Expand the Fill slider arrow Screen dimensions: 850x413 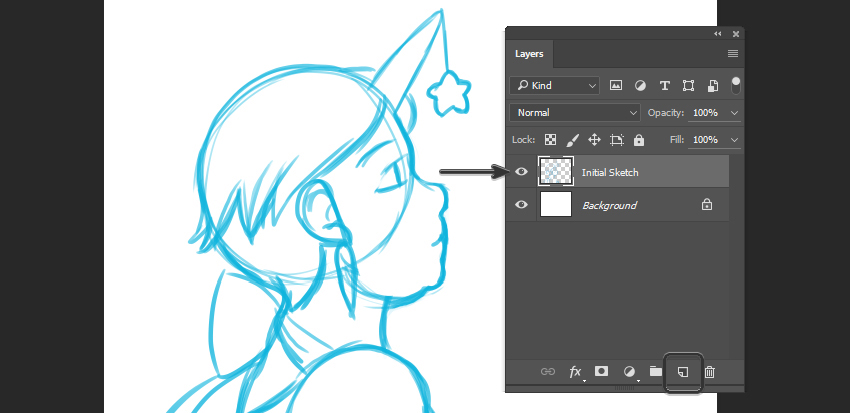(x=735, y=140)
